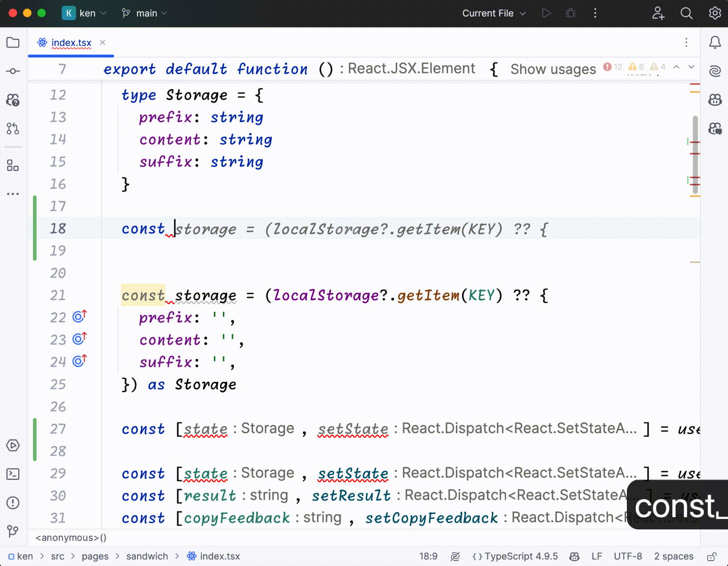Debug the current file
This screenshot has height=566, width=728.
(x=571, y=13)
